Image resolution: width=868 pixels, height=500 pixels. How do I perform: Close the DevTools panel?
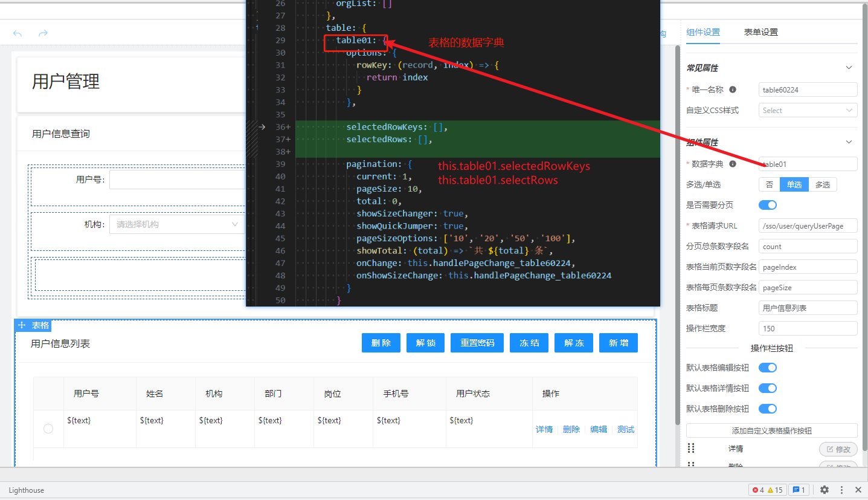tap(858, 490)
